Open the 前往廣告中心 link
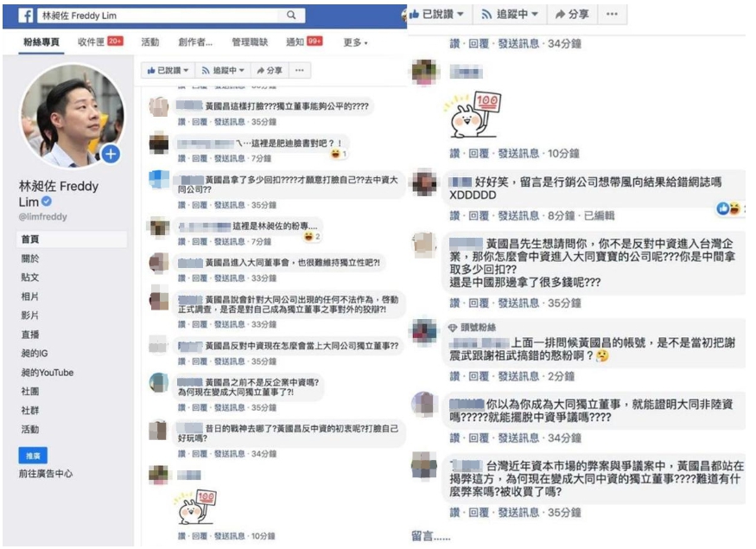The width and height of the screenshot is (756, 549). point(46,474)
